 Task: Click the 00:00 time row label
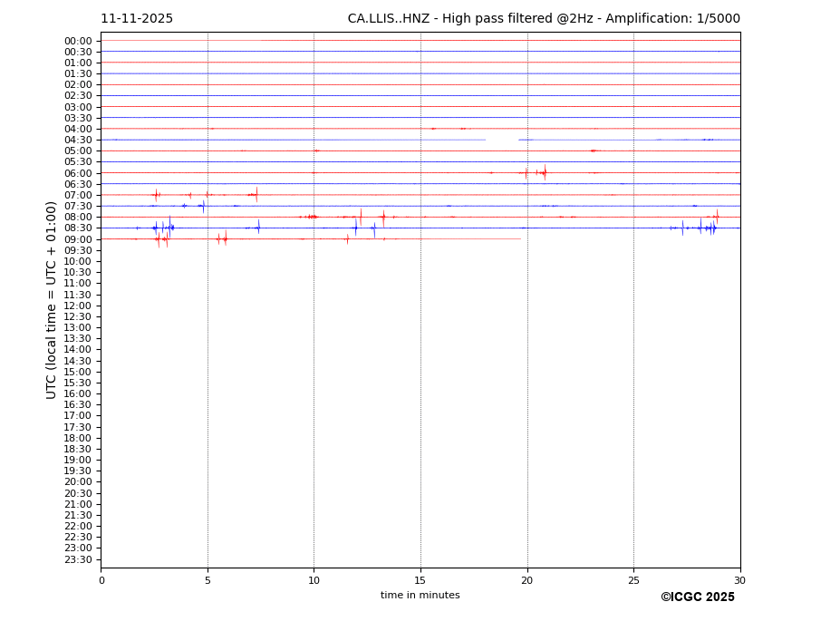(x=78, y=41)
